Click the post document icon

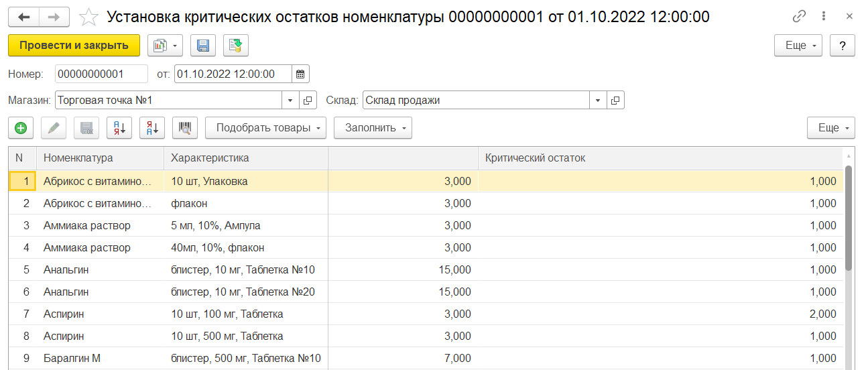point(236,46)
